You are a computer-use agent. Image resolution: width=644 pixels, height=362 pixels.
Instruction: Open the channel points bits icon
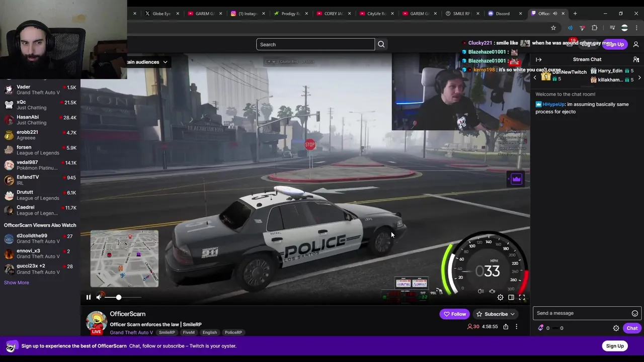[x=541, y=328]
